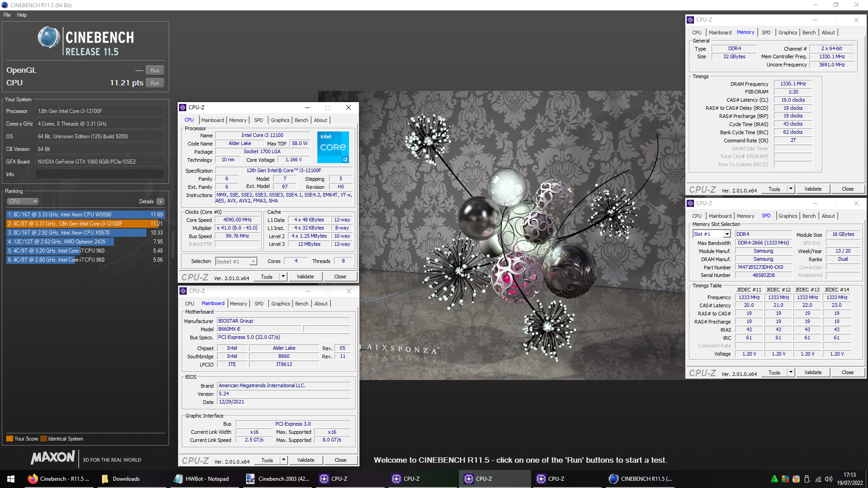Select Xeon W5590 ranking row
Screen dimensions: 868x488
(x=85, y=215)
